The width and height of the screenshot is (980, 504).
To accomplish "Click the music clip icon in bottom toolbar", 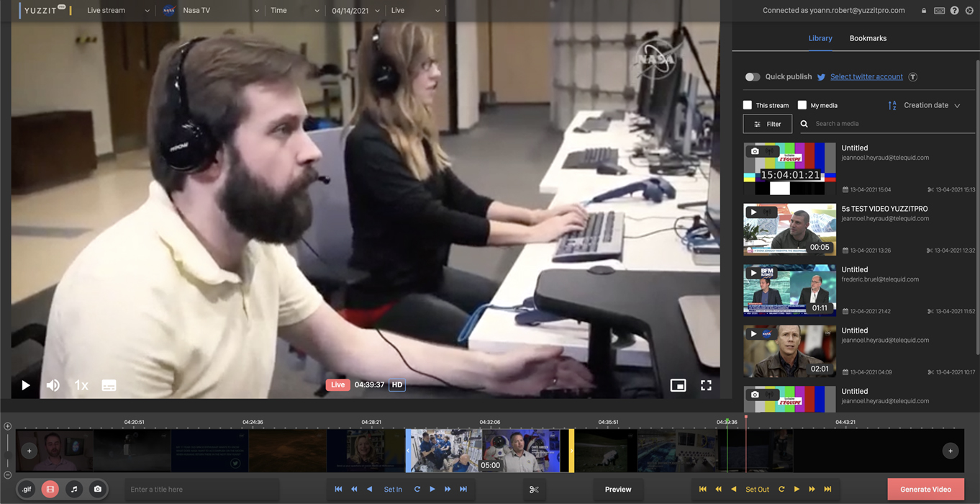I will coord(74,489).
